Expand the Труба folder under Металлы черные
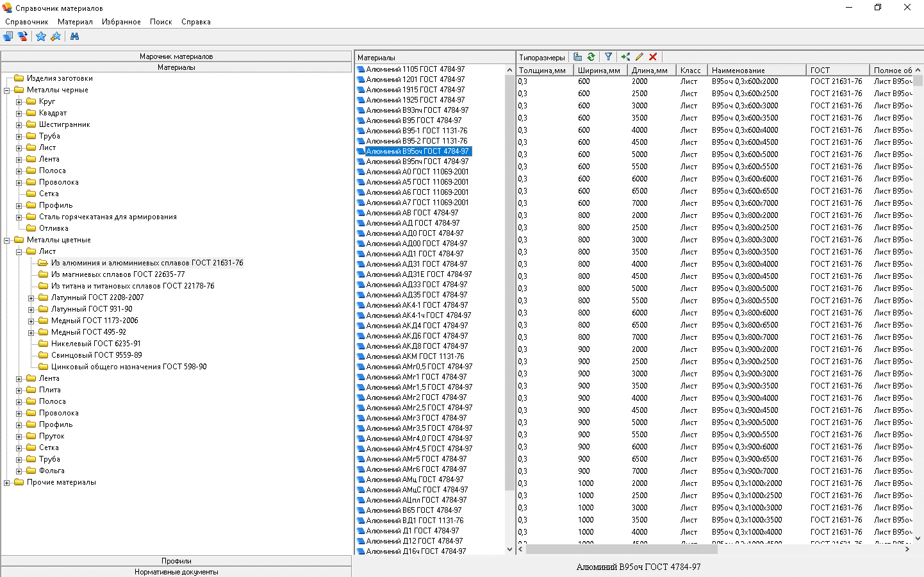This screenshot has height=577, width=924. 19,137
